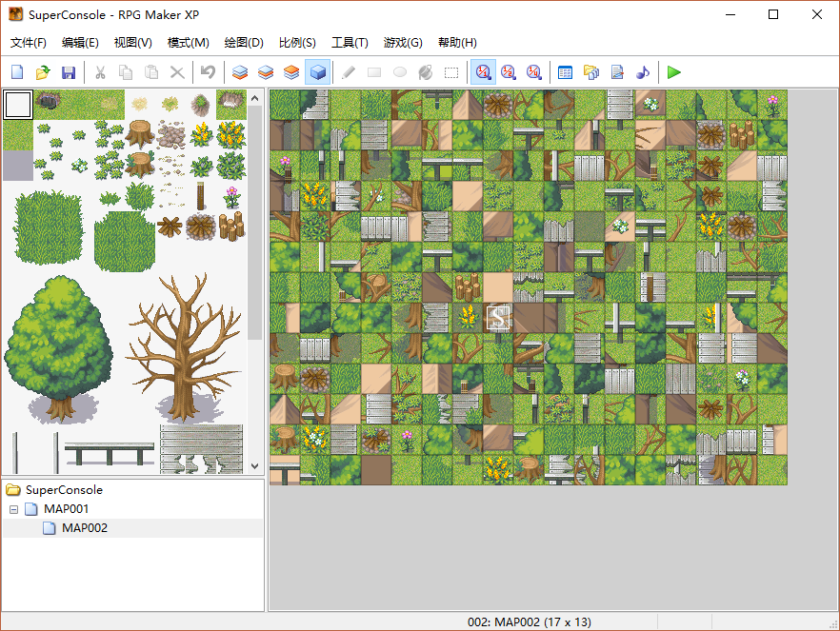Viewport: 840px width, 631px height.
Task: Collapse the MAP001 tree node
Action: (x=14, y=509)
